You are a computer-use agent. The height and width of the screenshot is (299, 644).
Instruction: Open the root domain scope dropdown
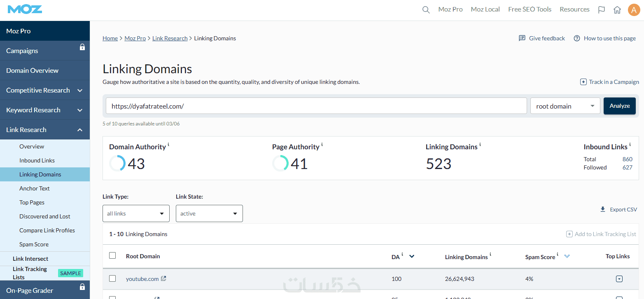(x=565, y=106)
